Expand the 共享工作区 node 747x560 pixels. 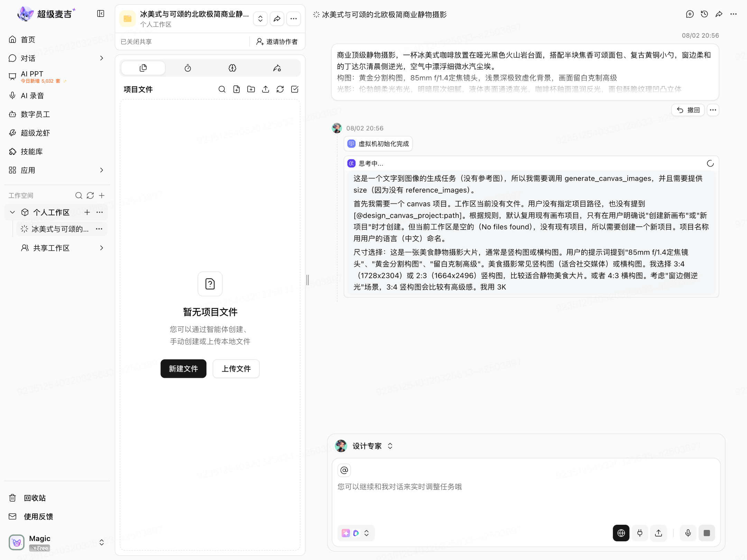101,248
